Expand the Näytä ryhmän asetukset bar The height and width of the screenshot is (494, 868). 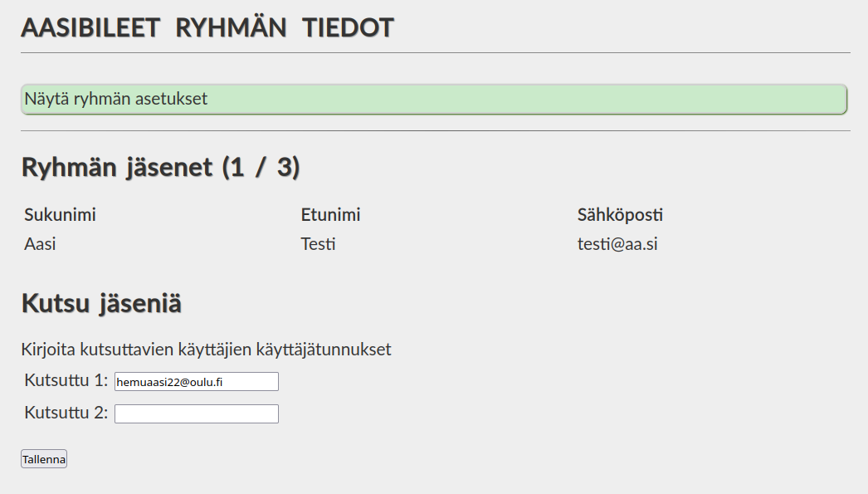(x=433, y=99)
